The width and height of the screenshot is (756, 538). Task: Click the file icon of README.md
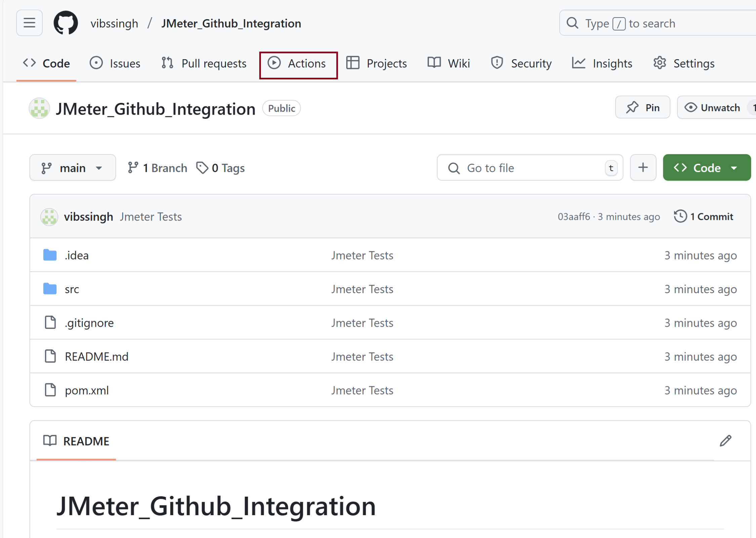click(x=50, y=356)
